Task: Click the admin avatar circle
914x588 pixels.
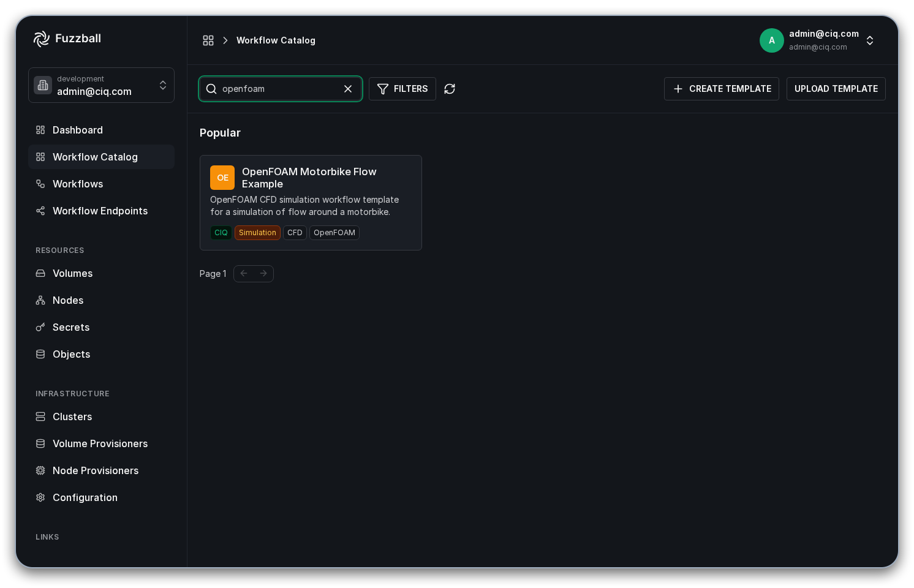Action: click(772, 40)
